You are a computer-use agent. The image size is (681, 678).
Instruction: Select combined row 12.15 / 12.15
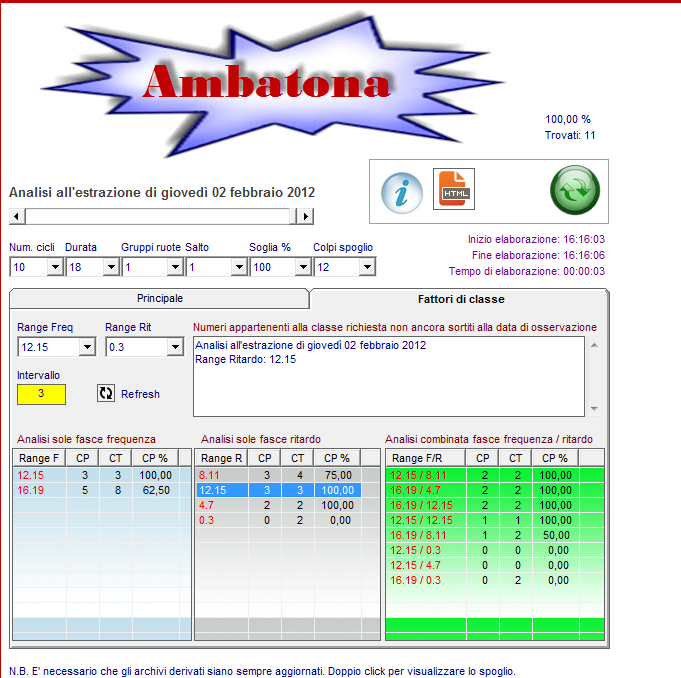click(x=495, y=520)
